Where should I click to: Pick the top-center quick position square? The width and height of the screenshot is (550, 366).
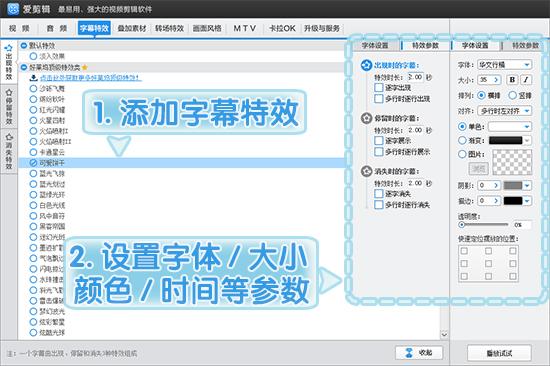[488, 251]
